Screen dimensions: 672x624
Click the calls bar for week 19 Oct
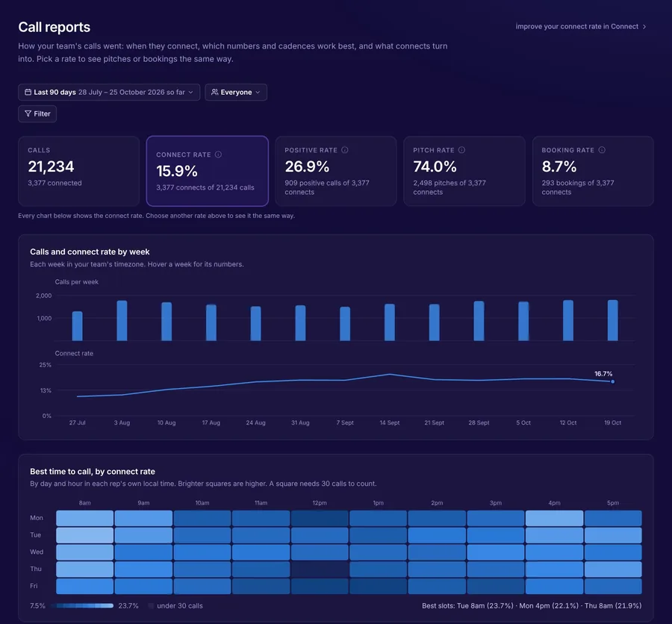(613, 320)
